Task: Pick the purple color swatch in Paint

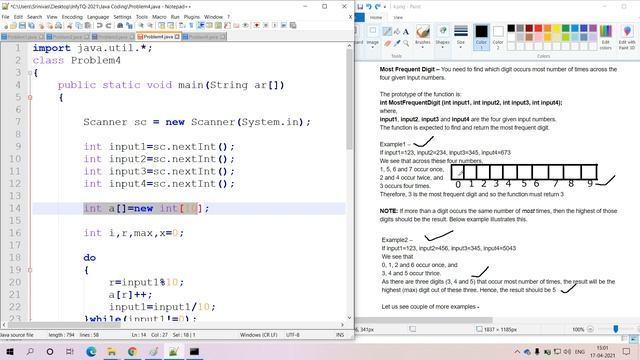Action: [x=593, y=28]
